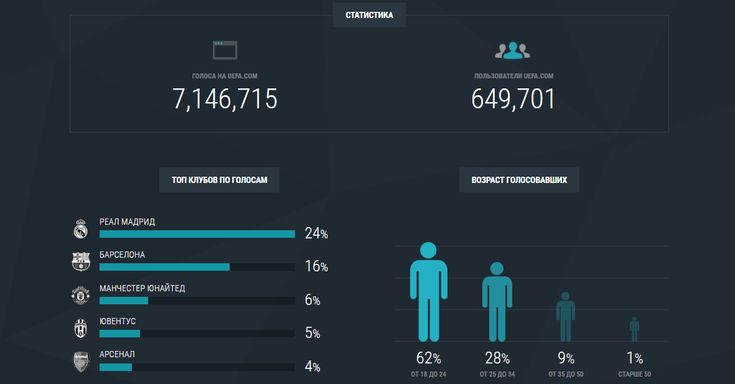Viewport: 735px width, 384px height.
Task: Click the ВОЗРАСТ ГОЛОСОВАВШИХ label
Action: pyautogui.click(x=519, y=180)
